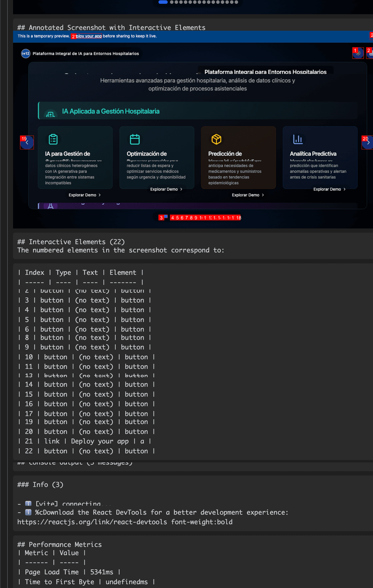
Task: Click the 'IA Aplicada a Gestión Hospitalaria' section header
Action: point(111,111)
